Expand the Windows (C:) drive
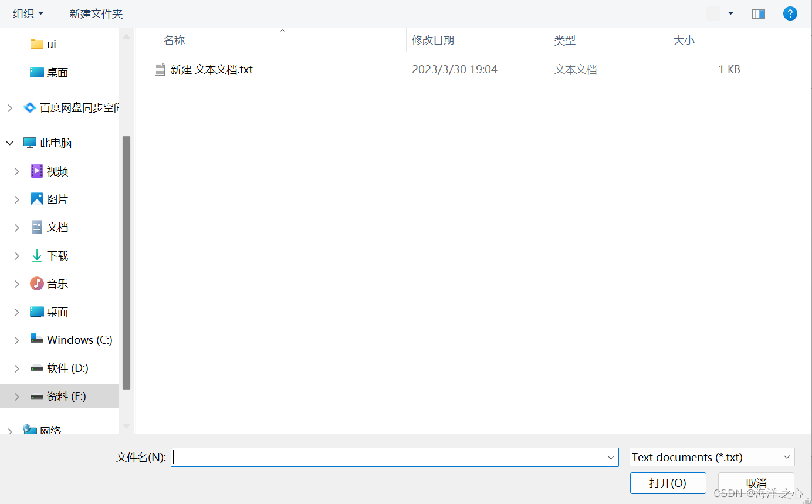 tap(16, 340)
